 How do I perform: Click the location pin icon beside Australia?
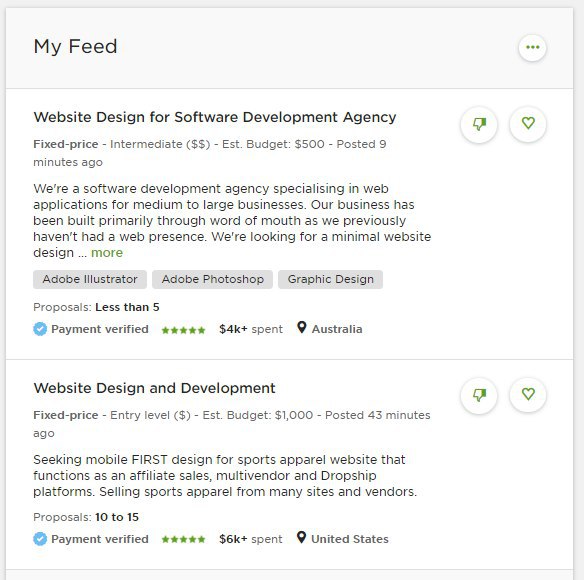(302, 328)
